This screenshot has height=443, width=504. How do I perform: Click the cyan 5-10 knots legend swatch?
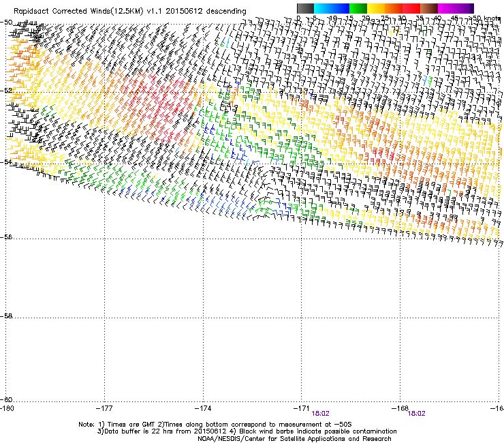coord(323,8)
